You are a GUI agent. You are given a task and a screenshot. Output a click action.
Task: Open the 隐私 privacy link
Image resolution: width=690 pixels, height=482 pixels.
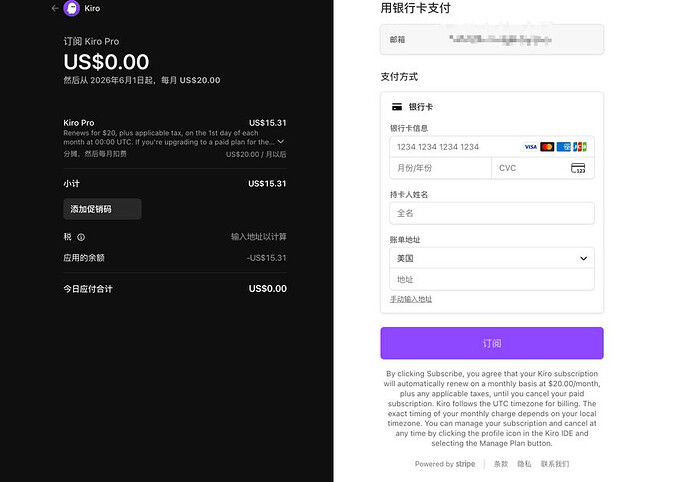(524, 464)
